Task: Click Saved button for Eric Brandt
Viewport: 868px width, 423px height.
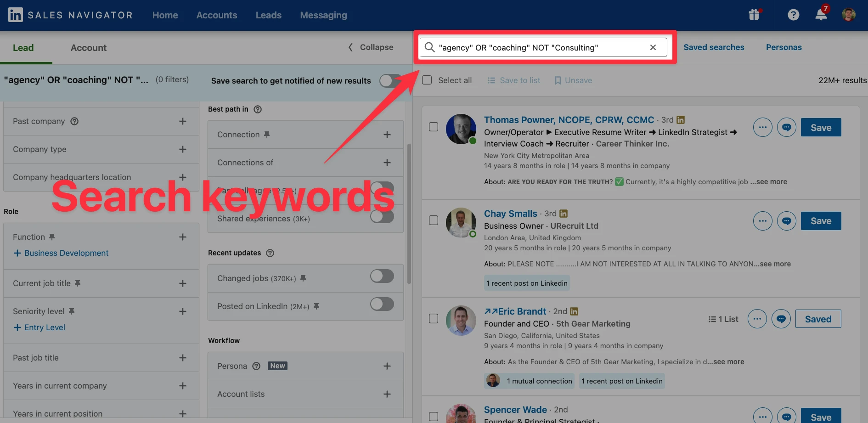Action: (818, 319)
